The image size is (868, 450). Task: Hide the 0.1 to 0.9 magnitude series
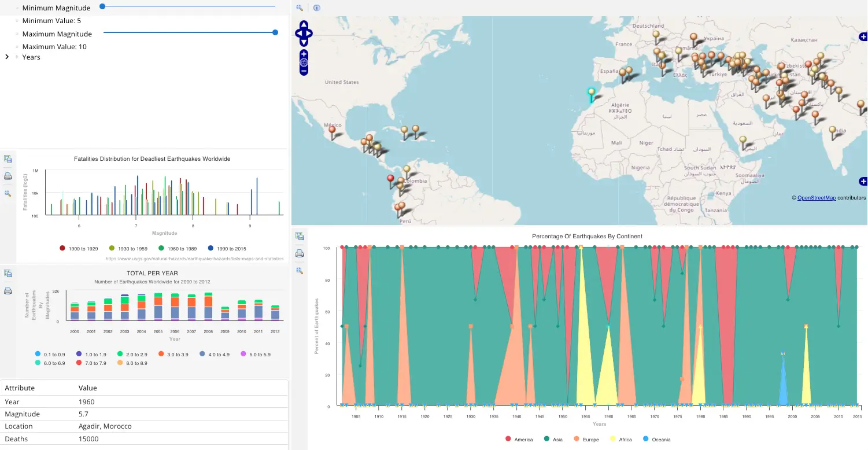point(50,355)
